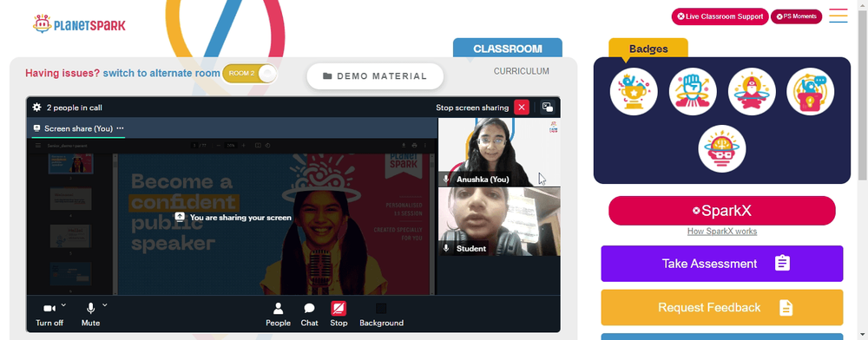Click the SparkX button
Viewport: 868px width, 340px height.
point(722,211)
